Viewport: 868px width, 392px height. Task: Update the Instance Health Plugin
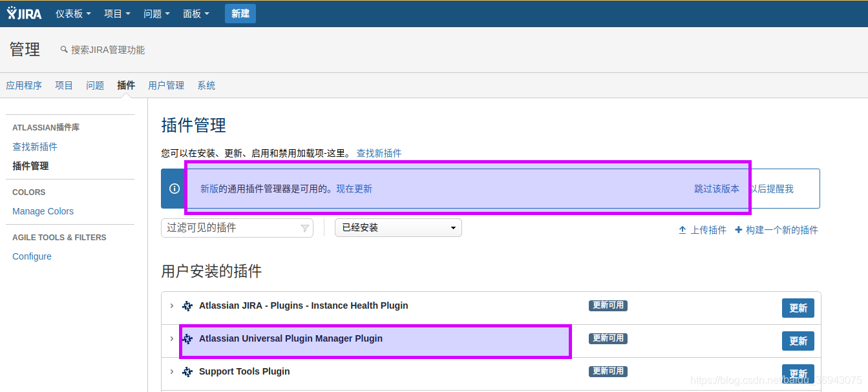point(798,308)
